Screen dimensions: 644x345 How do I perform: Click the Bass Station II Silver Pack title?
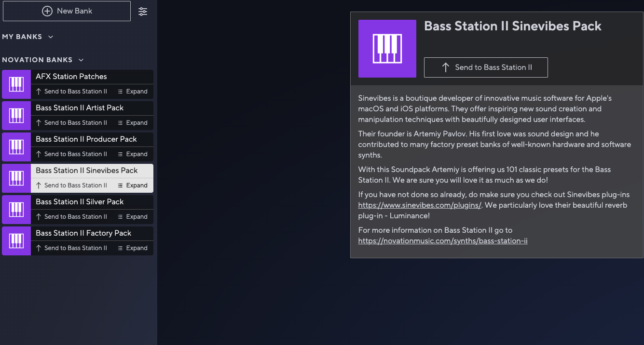(80, 202)
